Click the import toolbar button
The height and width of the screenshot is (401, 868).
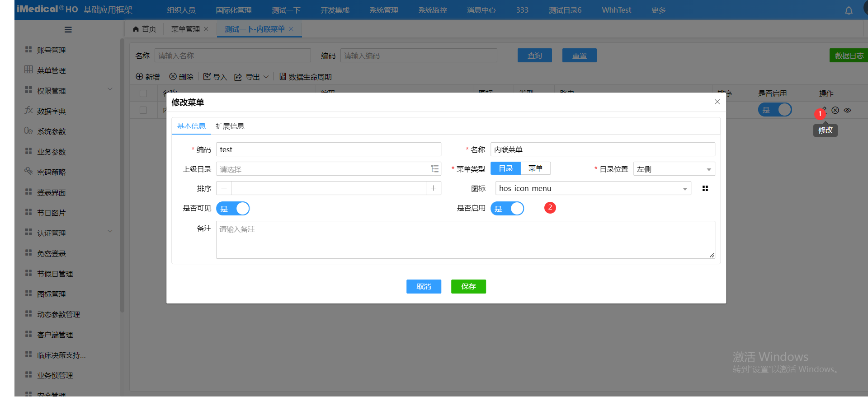click(215, 77)
